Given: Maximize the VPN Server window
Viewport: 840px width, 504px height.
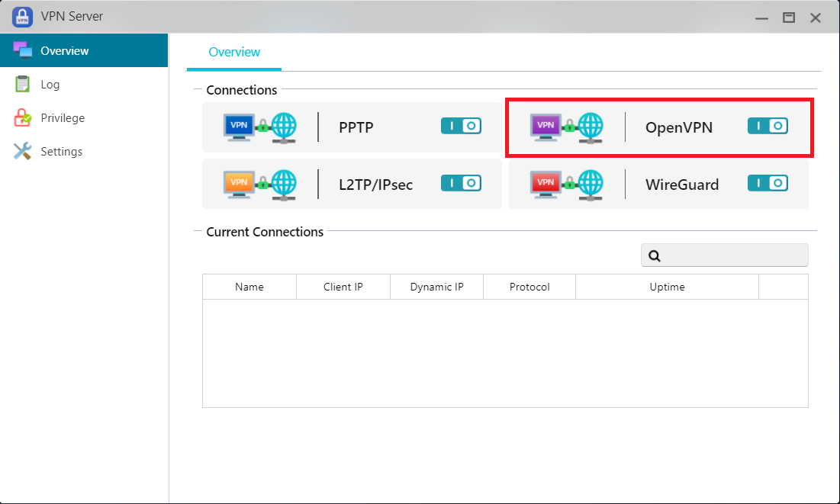Looking at the screenshot, I should click(789, 18).
